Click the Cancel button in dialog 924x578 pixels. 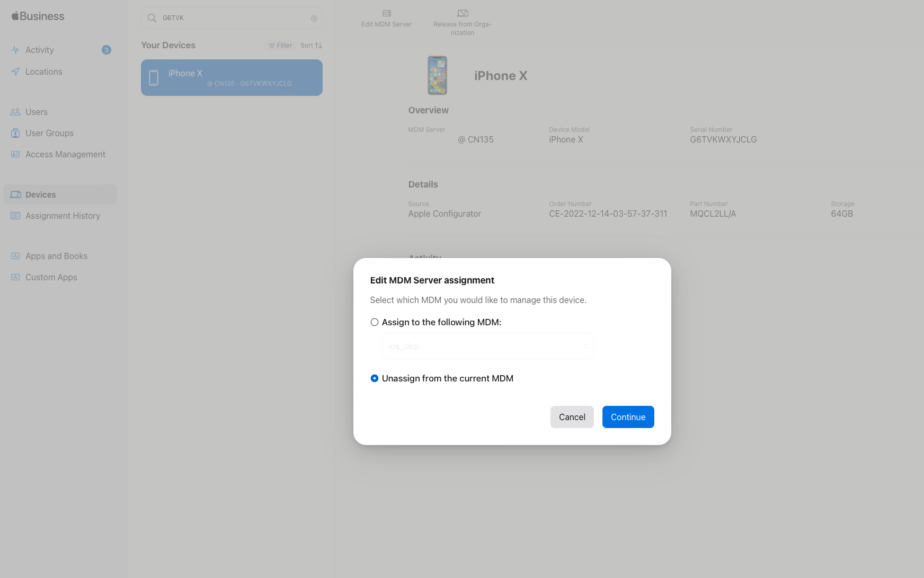point(572,417)
